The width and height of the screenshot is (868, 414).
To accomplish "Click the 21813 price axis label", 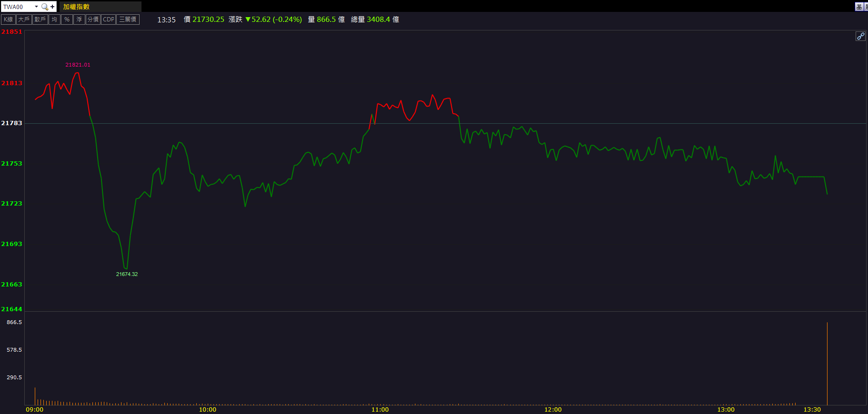I will [x=11, y=83].
